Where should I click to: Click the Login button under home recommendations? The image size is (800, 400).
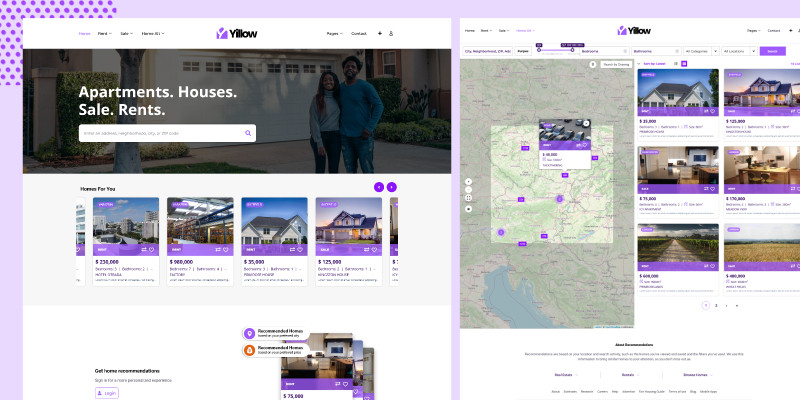click(107, 393)
